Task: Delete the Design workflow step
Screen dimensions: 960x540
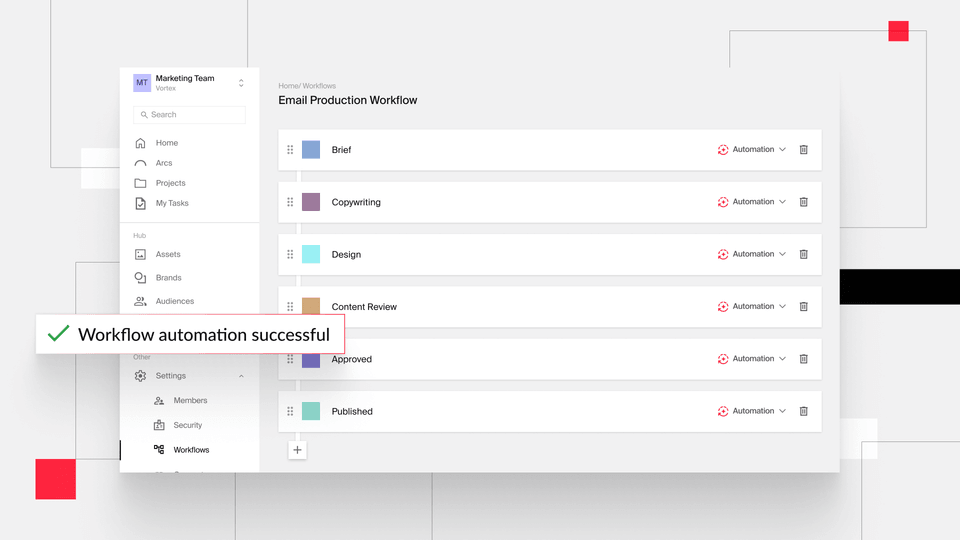Action: click(x=803, y=254)
